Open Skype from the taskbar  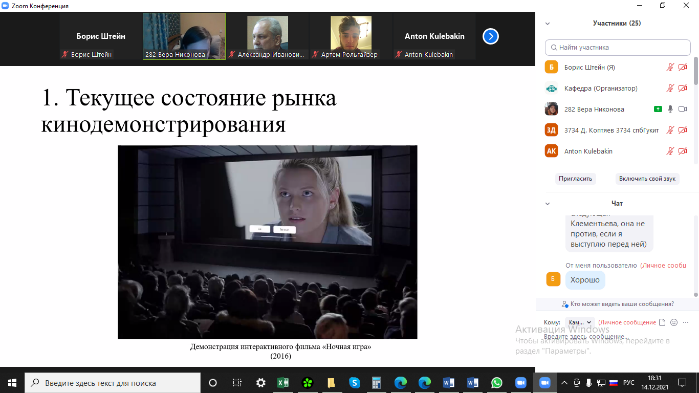354,382
